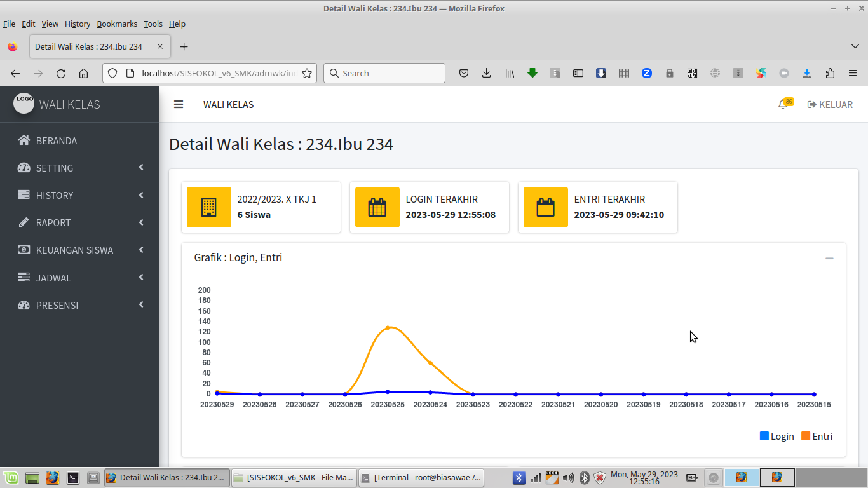Screen dimensions: 868x488
Task: Open the Bookmarks menu
Action: [x=117, y=24]
